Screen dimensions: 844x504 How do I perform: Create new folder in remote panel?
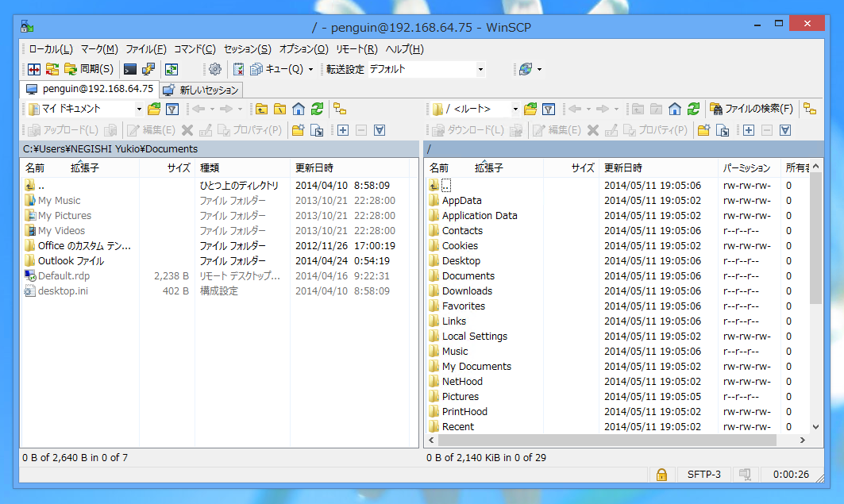tap(703, 130)
